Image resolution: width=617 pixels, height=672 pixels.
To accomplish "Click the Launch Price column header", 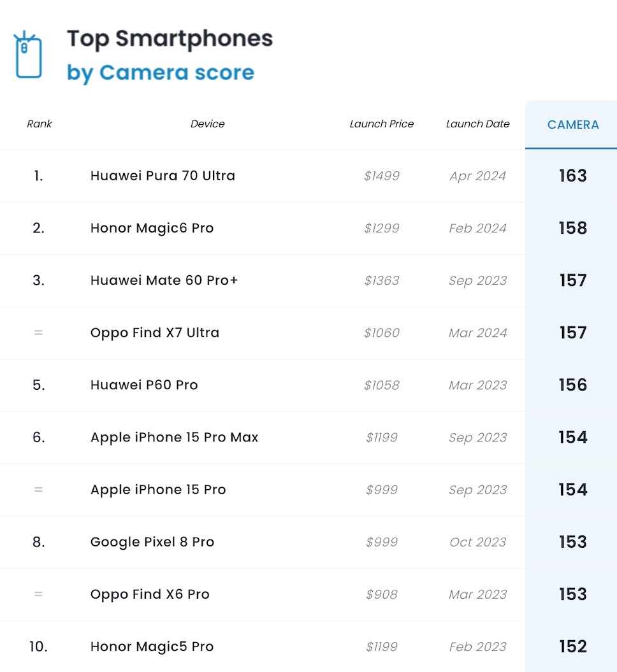I will click(x=381, y=124).
